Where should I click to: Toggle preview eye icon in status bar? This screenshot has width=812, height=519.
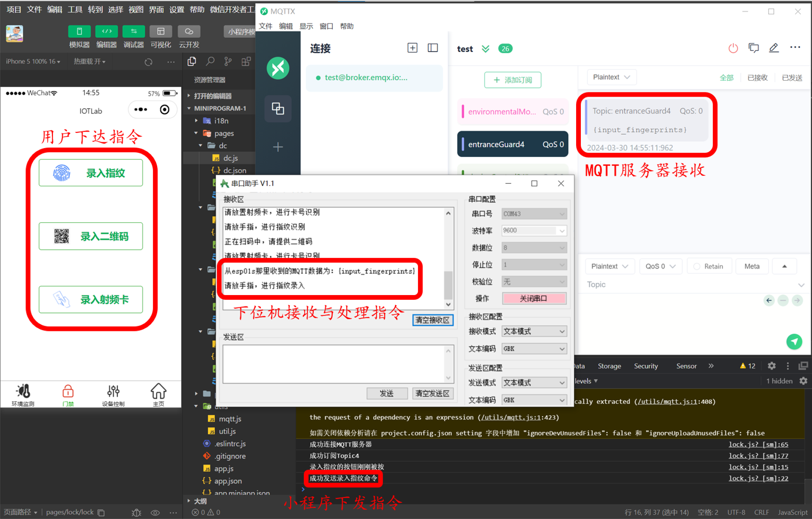coord(155,512)
